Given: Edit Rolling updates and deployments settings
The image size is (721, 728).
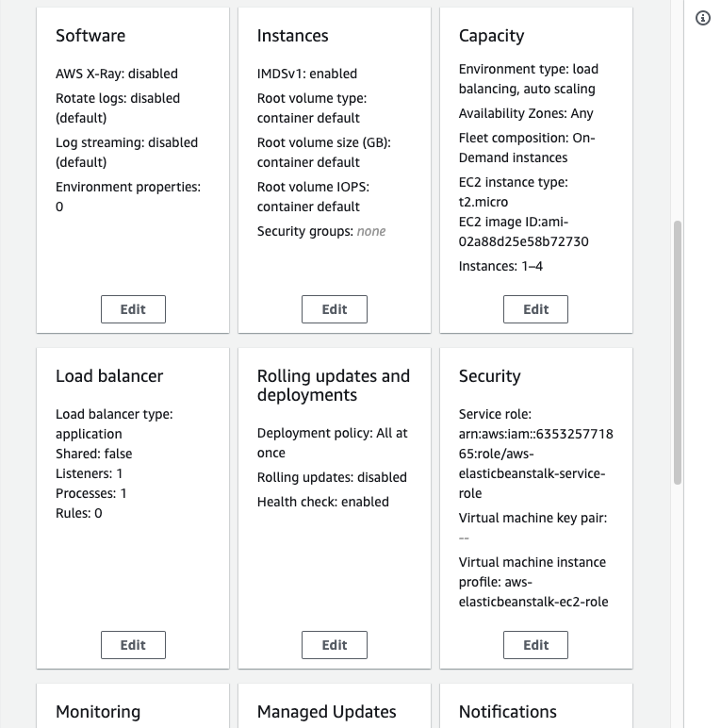Looking at the screenshot, I should pyautogui.click(x=334, y=645).
